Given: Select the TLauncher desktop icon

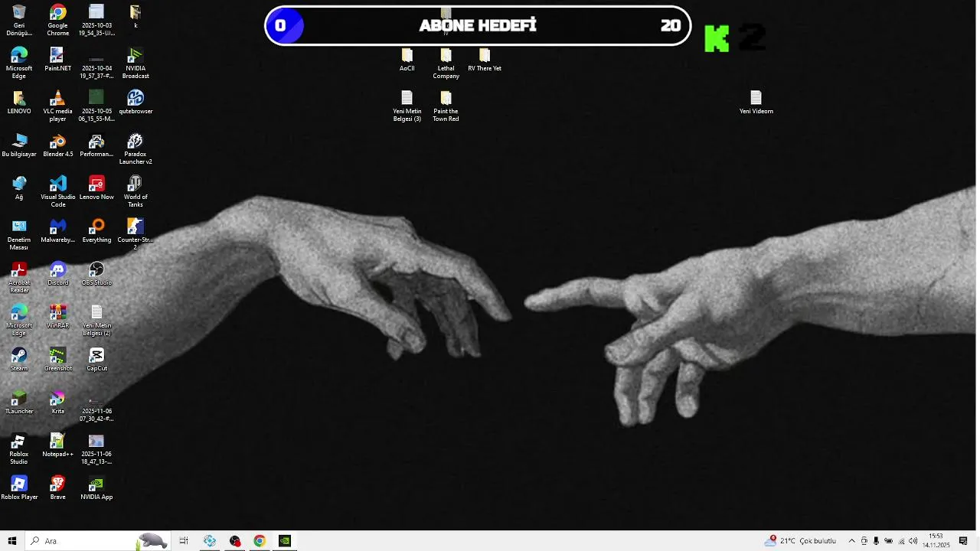Looking at the screenshot, I should [x=19, y=403].
